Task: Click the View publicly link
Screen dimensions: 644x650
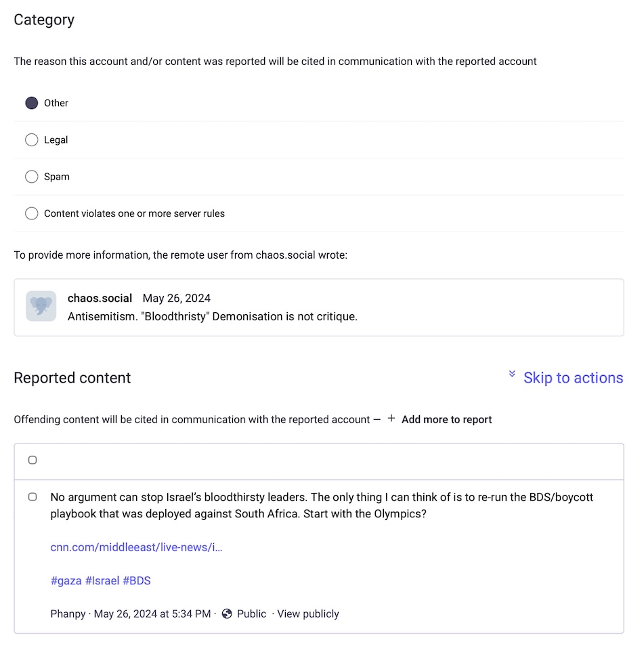Action: [x=307, y=614]
